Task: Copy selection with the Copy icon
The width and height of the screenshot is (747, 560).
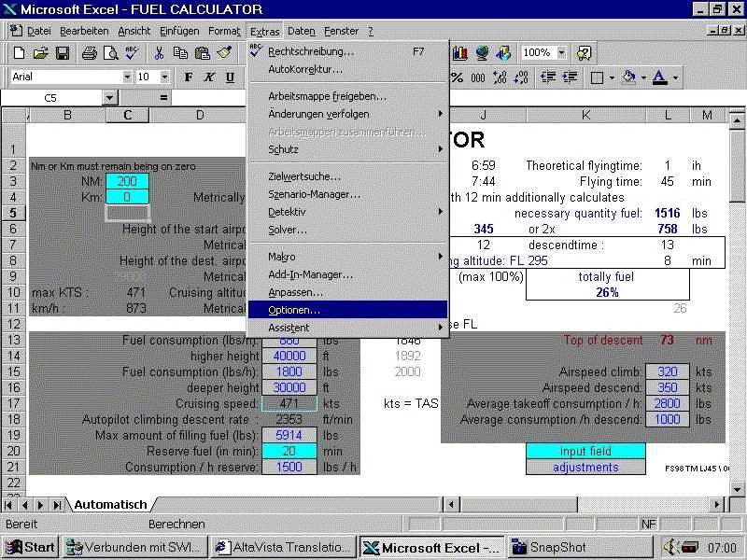Action: pyautogui.click(x=180, y=53)
